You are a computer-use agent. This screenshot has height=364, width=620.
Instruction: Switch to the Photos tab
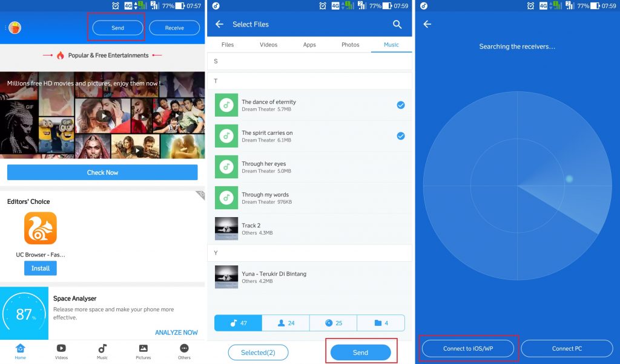tap(351, 45)
